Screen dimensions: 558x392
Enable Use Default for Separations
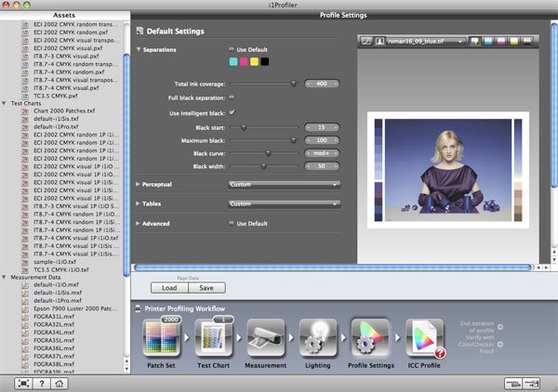pyautogui.click(x=232, y=48)
